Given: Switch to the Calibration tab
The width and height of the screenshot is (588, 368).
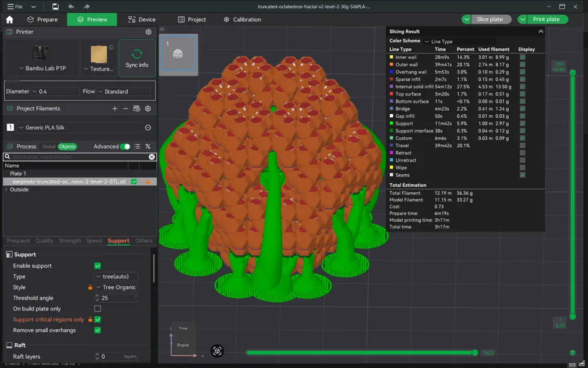Looking at the screenshot, I should pos(242,19).
